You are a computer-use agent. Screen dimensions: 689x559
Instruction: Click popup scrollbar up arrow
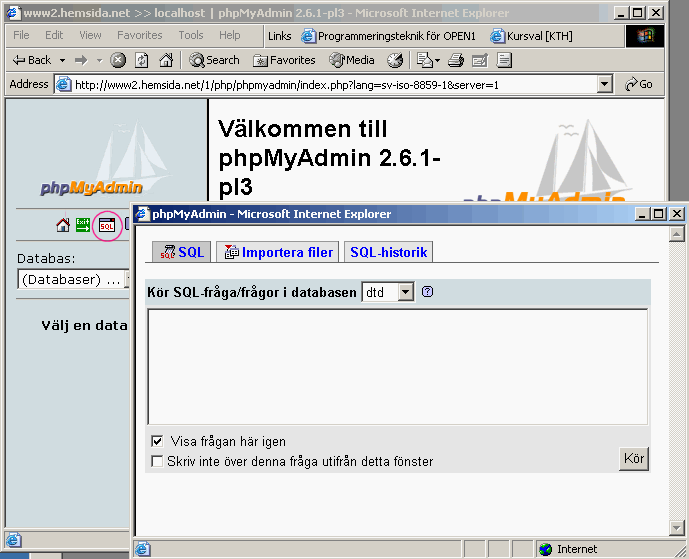(x=677, y=234)
